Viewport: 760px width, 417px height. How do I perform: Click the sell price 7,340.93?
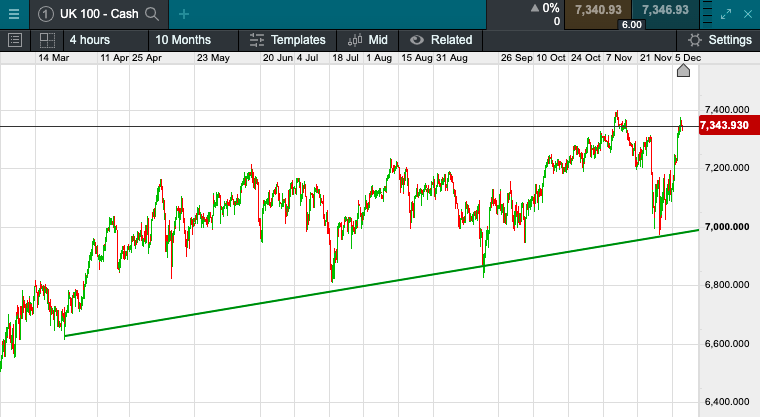pyautogui.click(x=598, y=10)
